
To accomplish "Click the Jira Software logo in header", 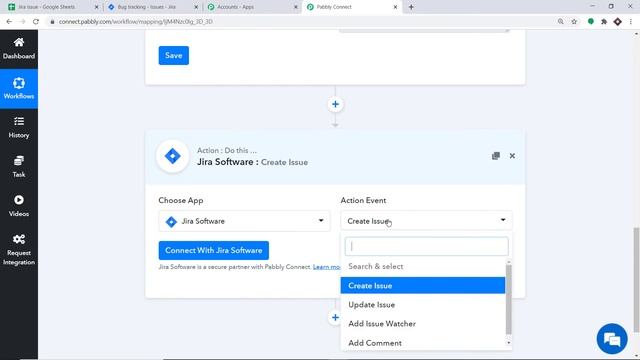I will [x=173, y=156].
